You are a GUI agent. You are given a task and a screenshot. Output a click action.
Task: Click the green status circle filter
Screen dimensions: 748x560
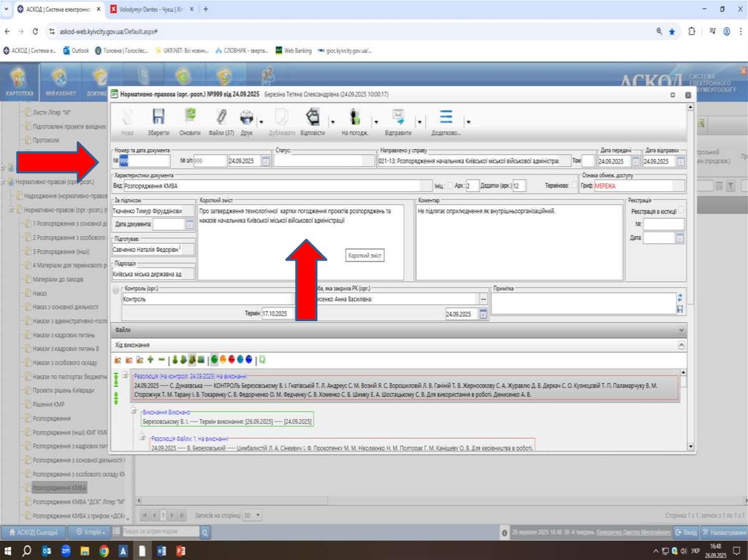click(x=215, y=359)
